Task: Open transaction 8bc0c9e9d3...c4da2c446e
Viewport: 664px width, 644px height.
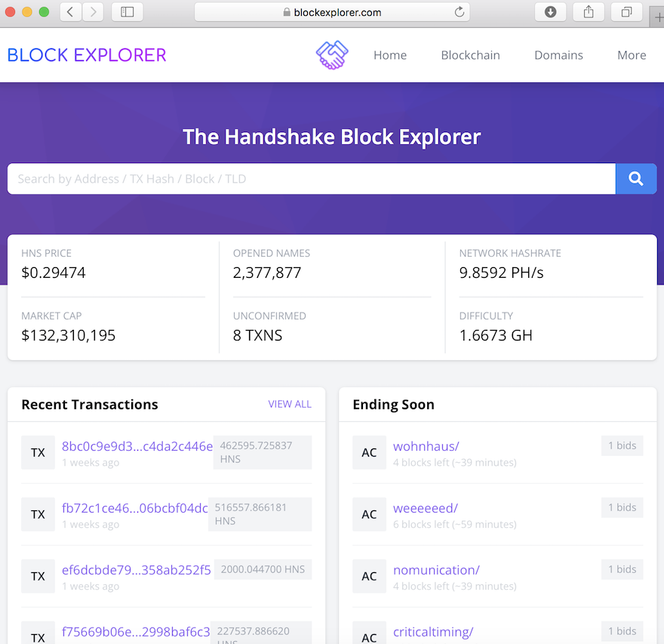Action: point(137,446)
